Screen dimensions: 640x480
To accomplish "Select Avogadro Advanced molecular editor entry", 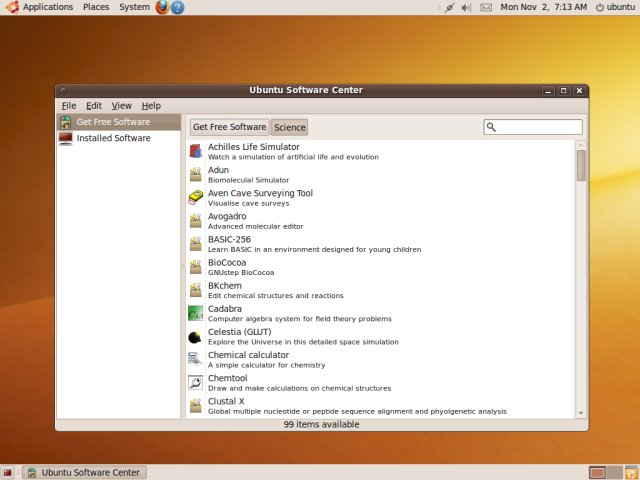I will [x=381, y=221].
